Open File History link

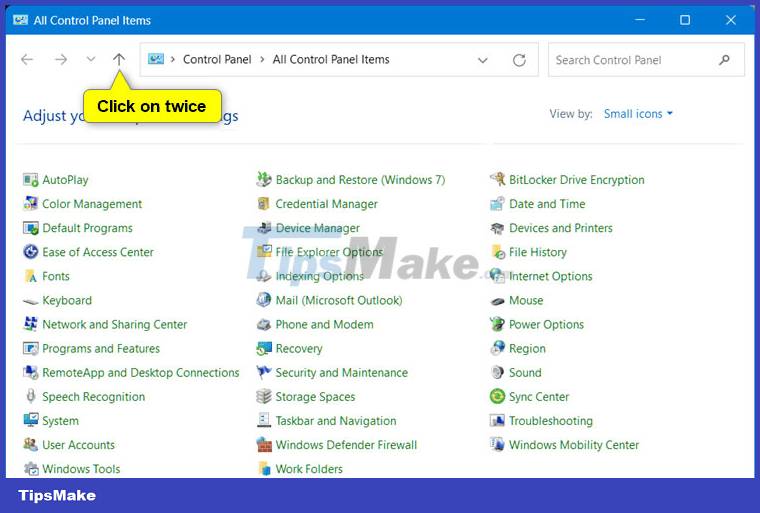click(538, 252)
